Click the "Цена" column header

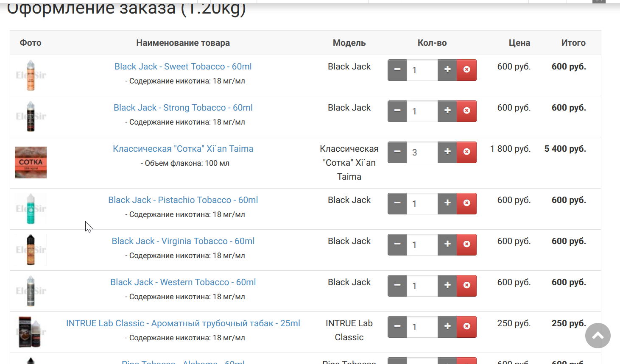pyautogui.click(x=519, y=43)
